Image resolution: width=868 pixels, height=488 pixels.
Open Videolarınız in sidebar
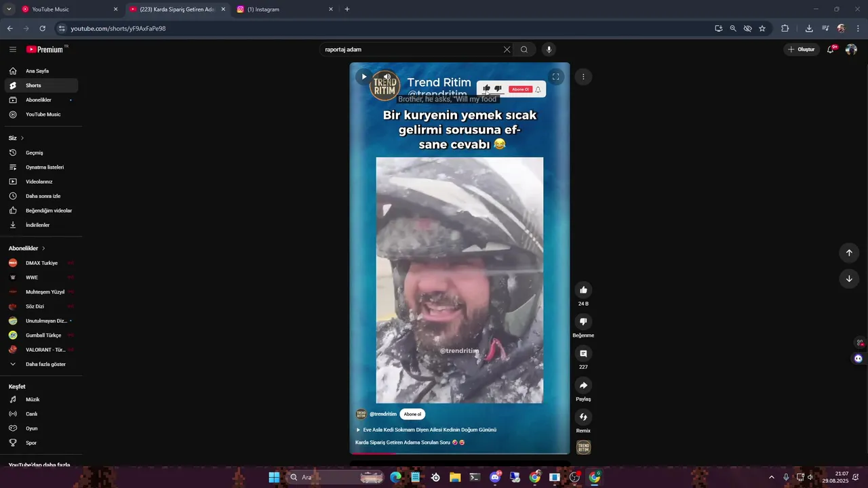41,182
